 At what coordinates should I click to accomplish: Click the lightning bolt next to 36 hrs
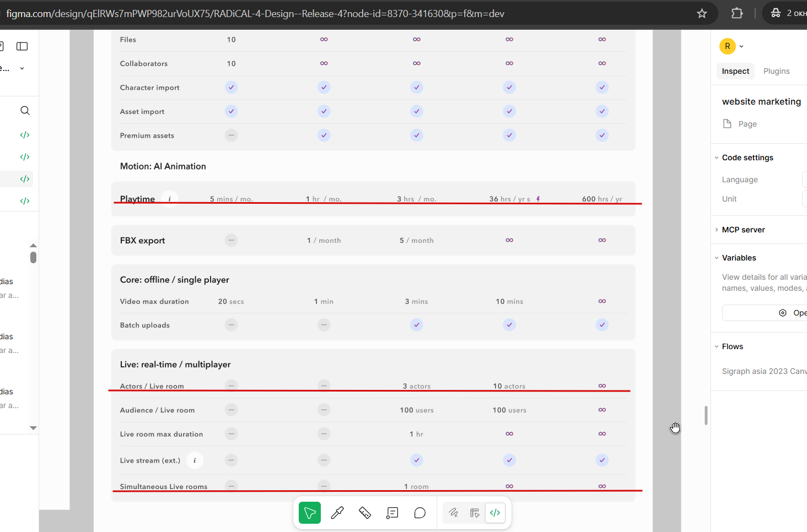(538, 199)
